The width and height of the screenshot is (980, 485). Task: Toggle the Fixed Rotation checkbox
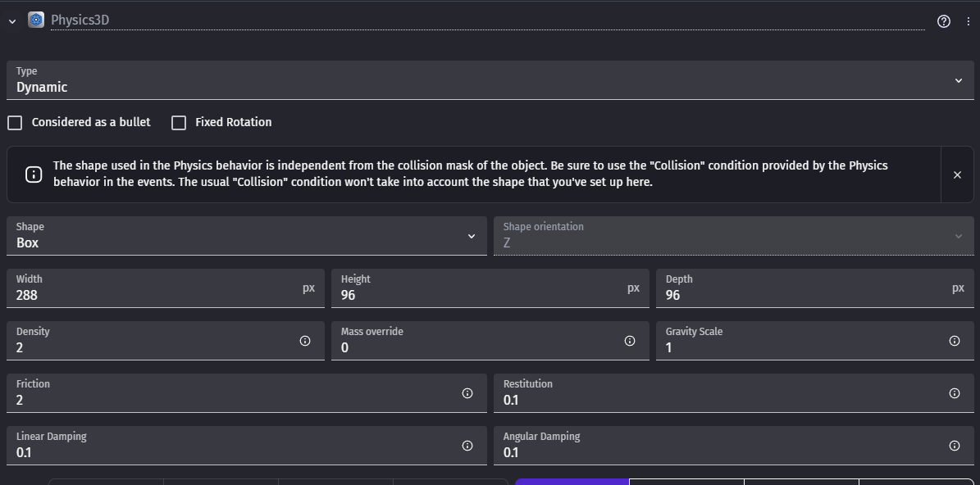point(179,123)
